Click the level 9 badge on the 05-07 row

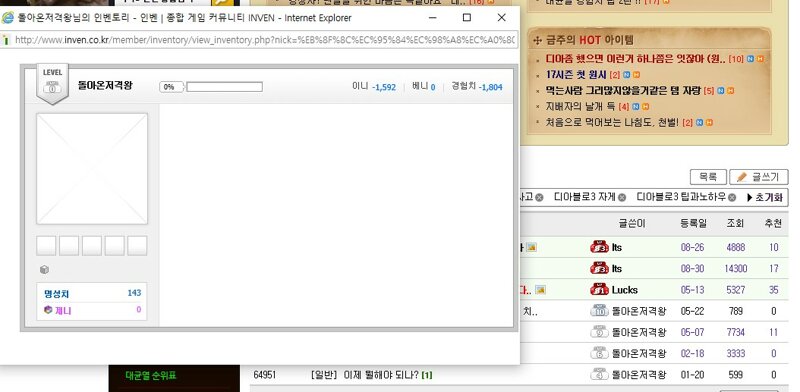pos(599,332)
